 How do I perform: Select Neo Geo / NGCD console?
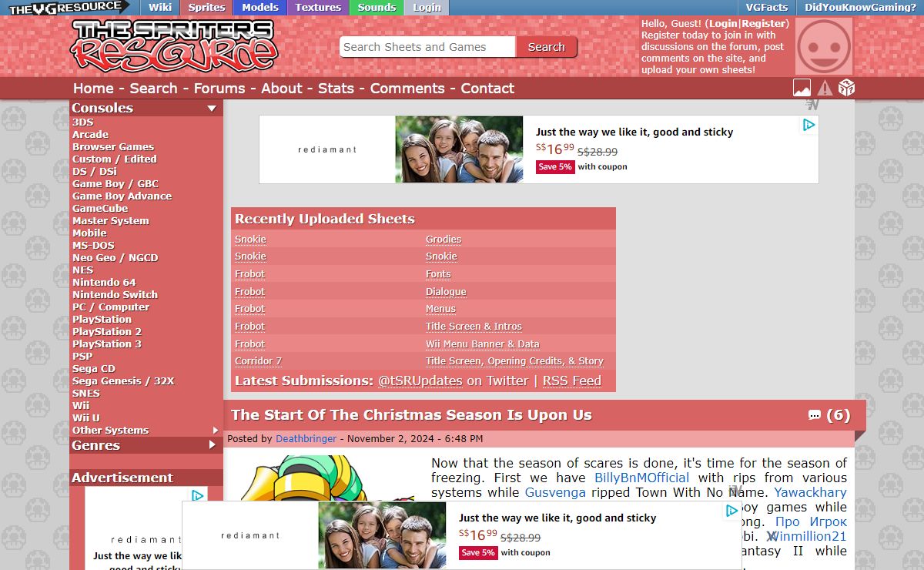point(115,258)
